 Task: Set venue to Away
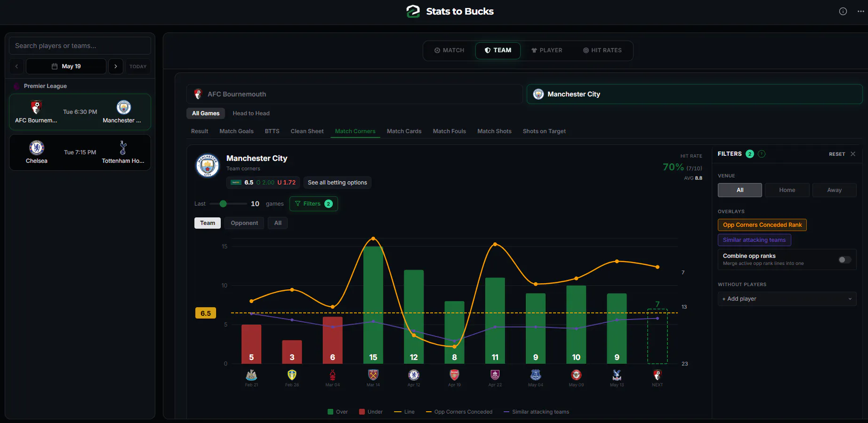pos(834,190)
